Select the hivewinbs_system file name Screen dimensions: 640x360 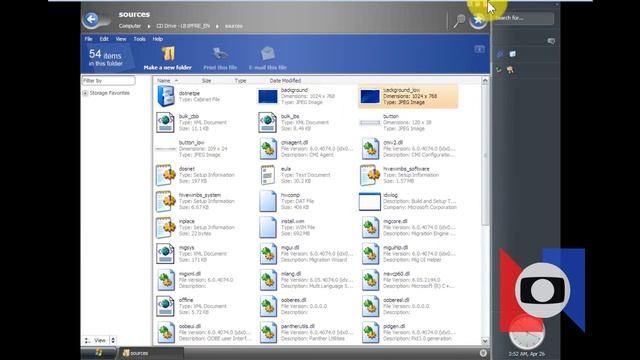tap(200, 195)
